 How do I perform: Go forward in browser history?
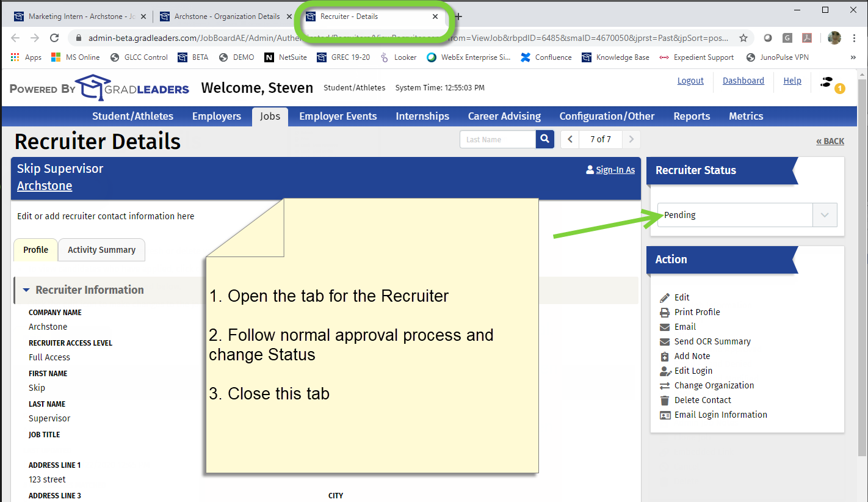tap(35, 38)
